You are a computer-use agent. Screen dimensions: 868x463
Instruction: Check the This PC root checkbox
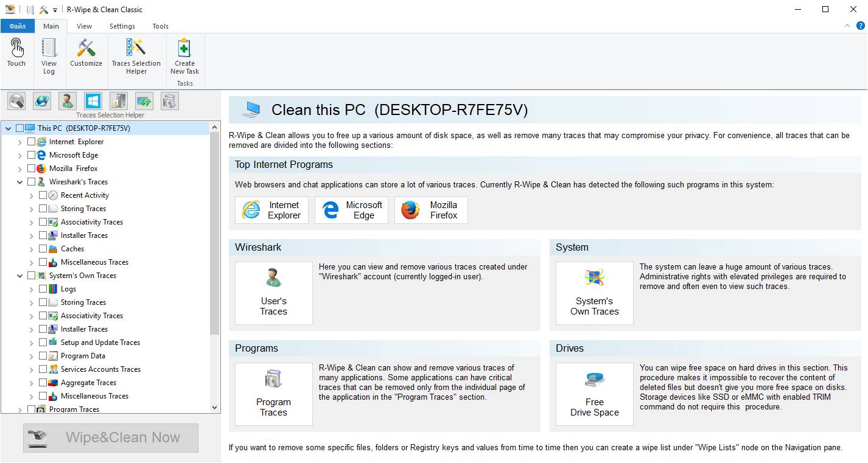tap(19, 128)
